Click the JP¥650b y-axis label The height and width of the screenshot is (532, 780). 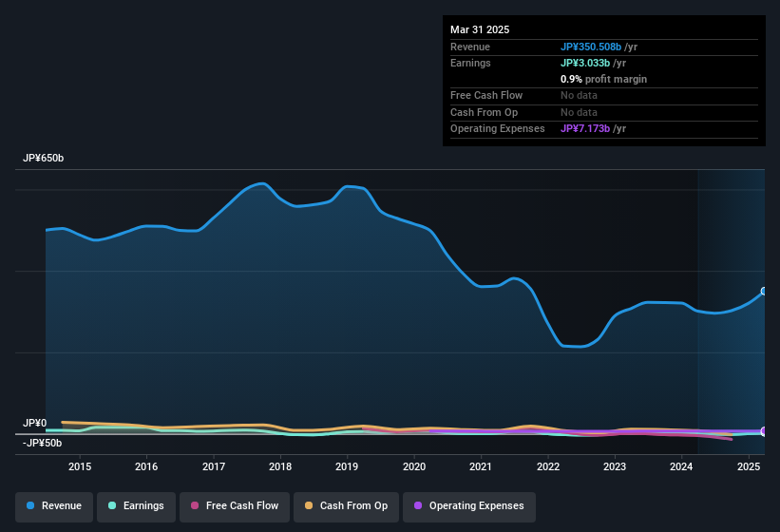(44, 158)
